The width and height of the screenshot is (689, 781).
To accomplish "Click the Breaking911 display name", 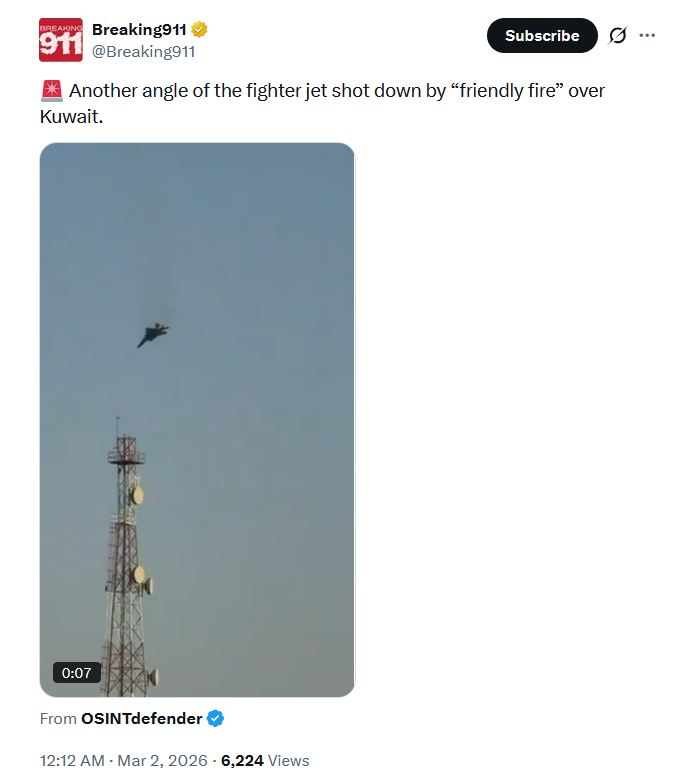I will click(139, 29).
